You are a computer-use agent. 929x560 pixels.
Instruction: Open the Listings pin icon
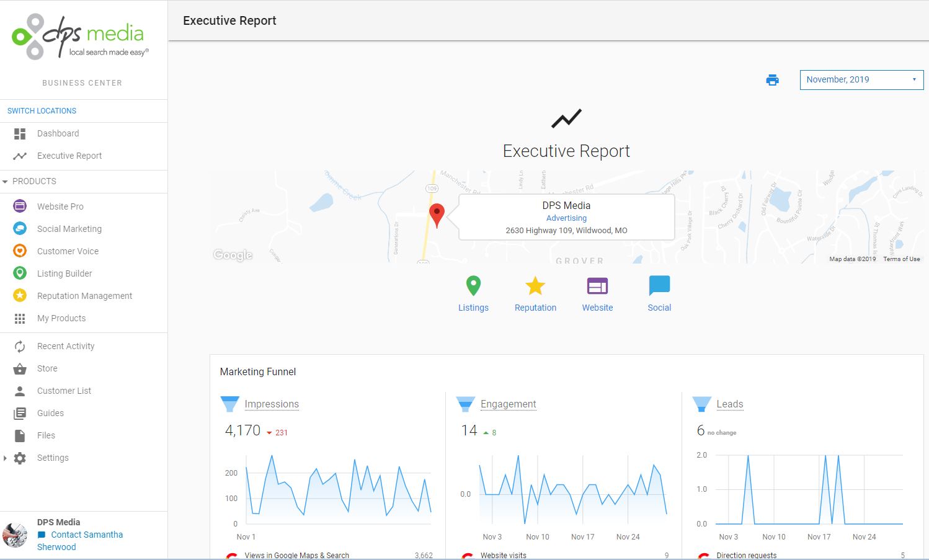click(x=473, y=286)
